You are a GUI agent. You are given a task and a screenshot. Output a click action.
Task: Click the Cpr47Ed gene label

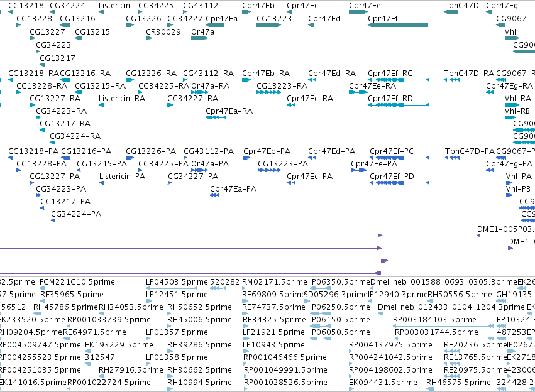pyautogui.click(x=324, y=18)
